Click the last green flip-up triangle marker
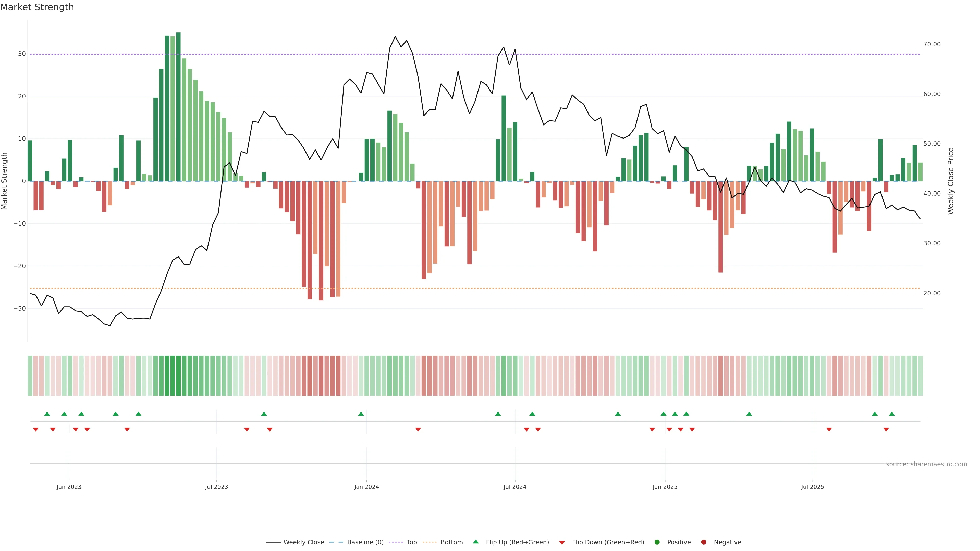 click(x=892, y=414)
